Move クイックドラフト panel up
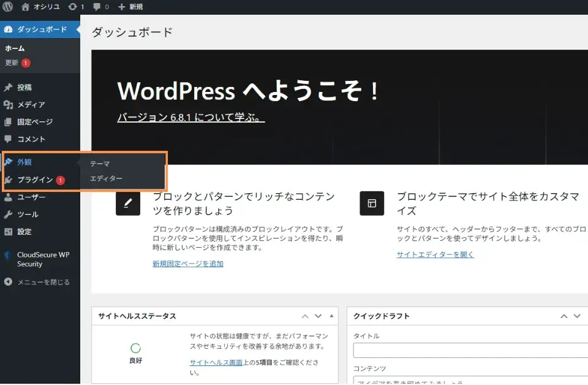 [x=564, y=316]
